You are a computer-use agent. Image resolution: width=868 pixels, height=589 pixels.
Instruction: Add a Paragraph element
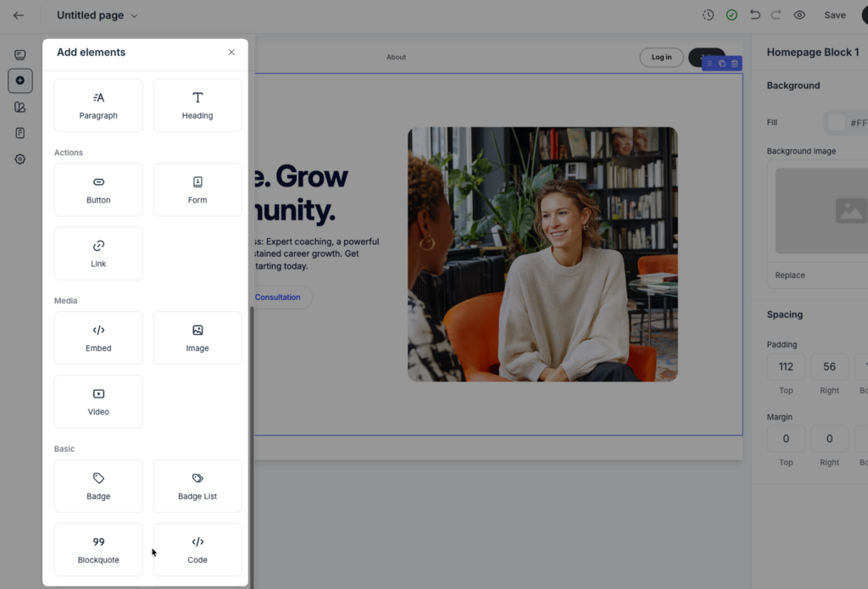[x=98, y=105]
